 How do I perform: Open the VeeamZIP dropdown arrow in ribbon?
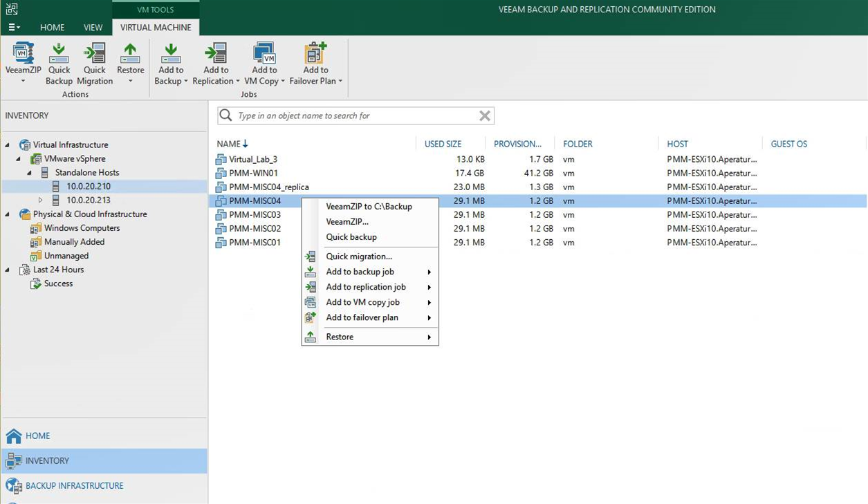coord(23,82)
